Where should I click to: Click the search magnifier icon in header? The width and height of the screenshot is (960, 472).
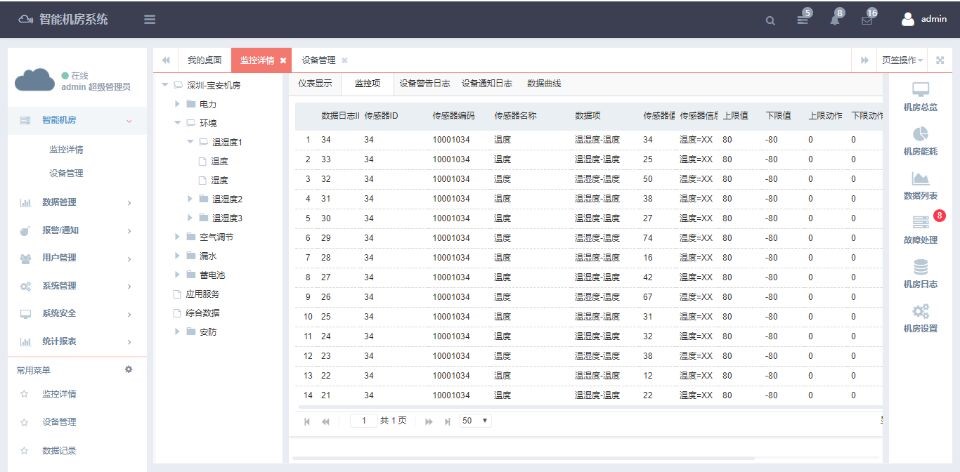(769, 20)
